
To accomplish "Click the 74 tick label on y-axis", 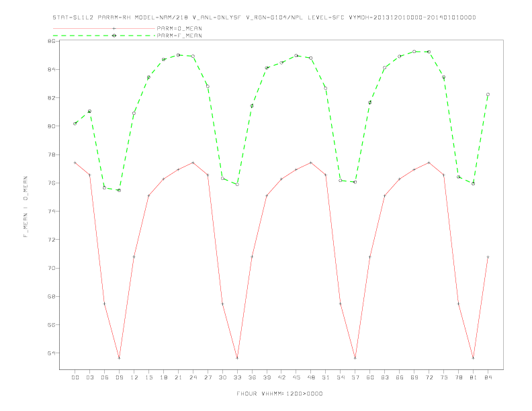I will 52,212.
